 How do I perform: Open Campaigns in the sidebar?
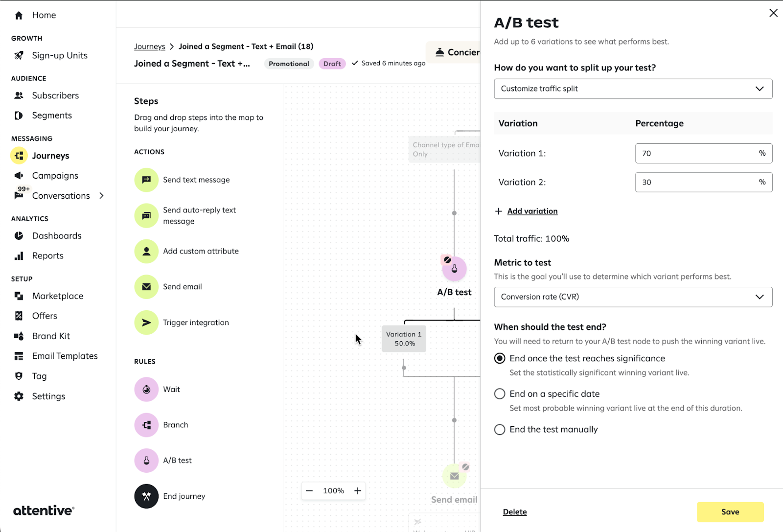[55, 176]
